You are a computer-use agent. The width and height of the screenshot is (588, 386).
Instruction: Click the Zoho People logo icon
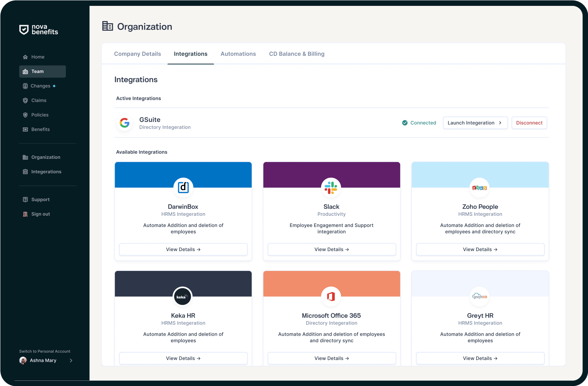point(479,188)
